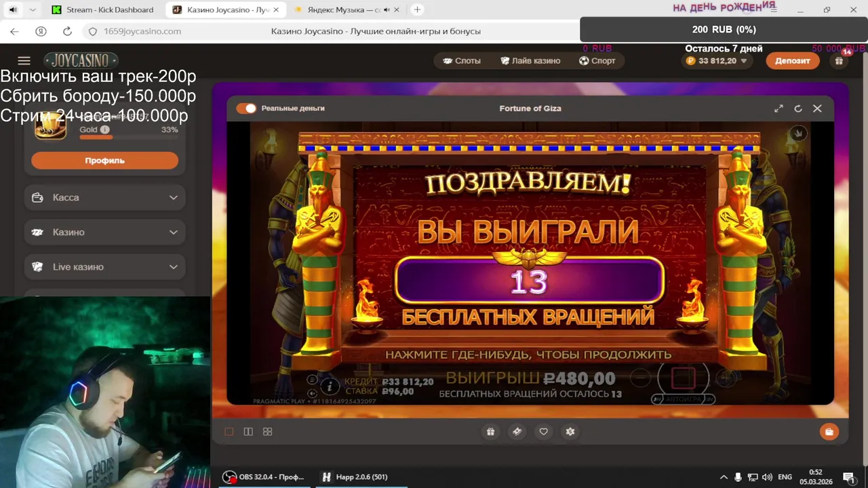Expand the game to fullscreen
This screenshot has height=488, width=868.
[778, 108]
